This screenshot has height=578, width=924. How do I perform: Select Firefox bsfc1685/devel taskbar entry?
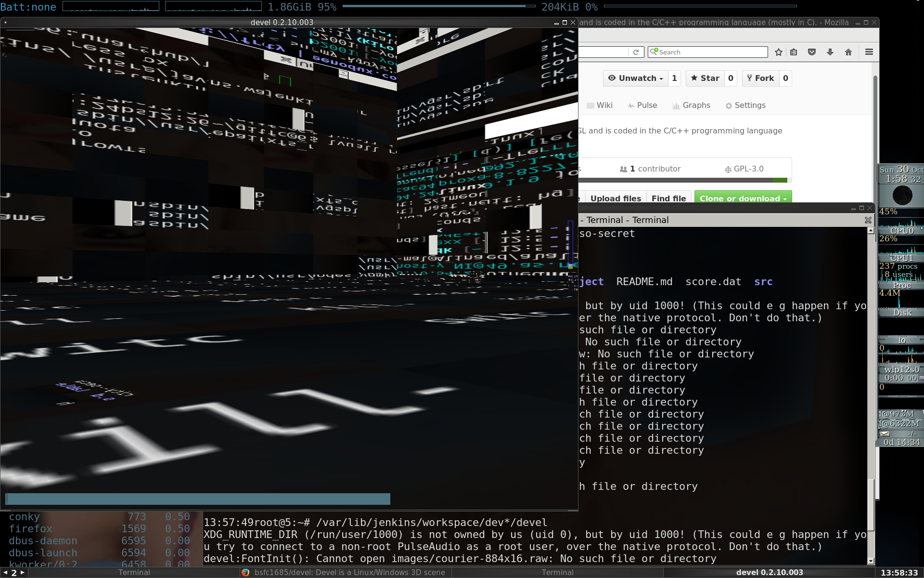(x=345, y=572)
